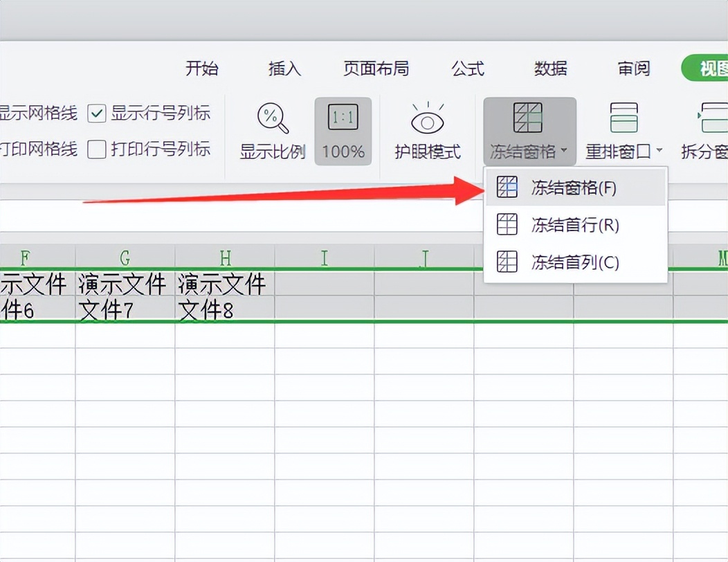The width and height of the screenshot is (728, 562).
Task: Open the 公式 tab
Action: pos(468,69)
